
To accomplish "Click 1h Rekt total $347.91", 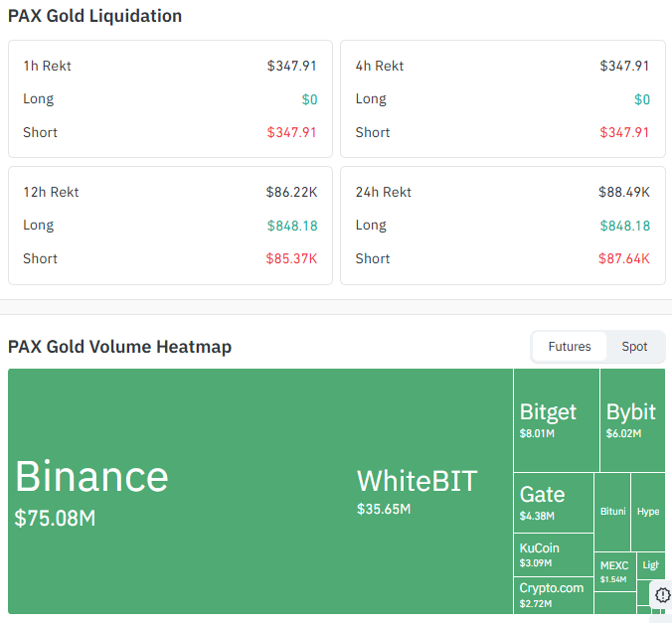I will click(291, 66).
